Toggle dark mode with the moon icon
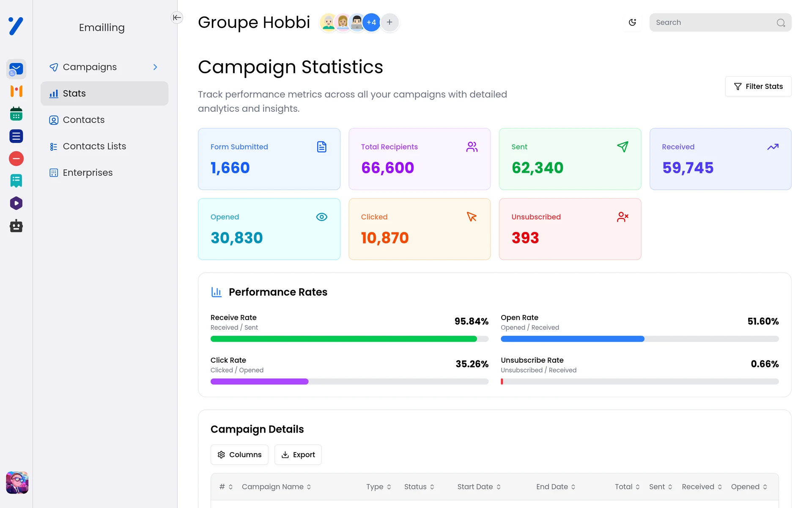The image size is (812, 508). coord(632,22)
